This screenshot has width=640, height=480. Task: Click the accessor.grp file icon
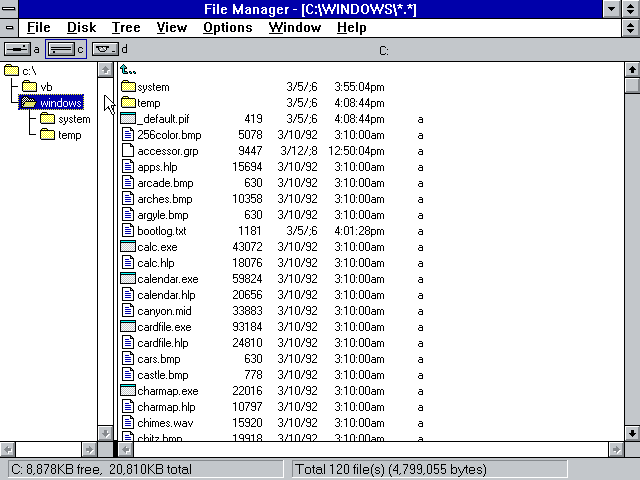tap(127, 151)
